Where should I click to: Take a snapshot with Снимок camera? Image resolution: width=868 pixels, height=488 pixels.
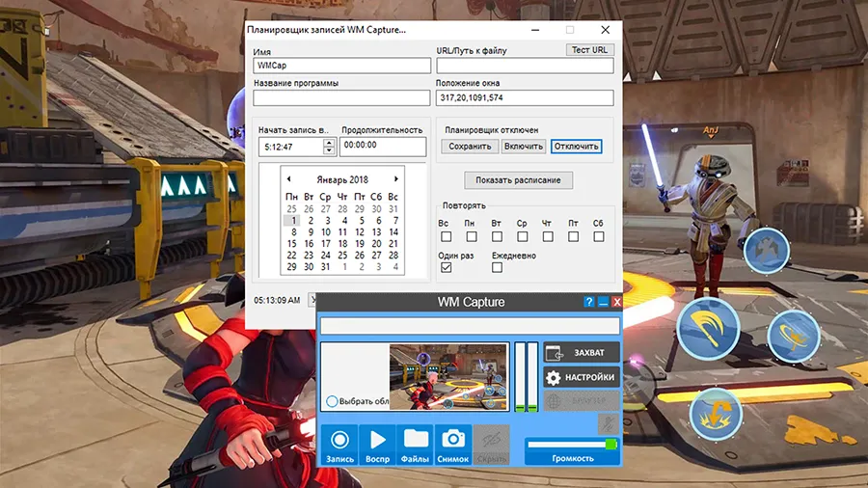453,446
